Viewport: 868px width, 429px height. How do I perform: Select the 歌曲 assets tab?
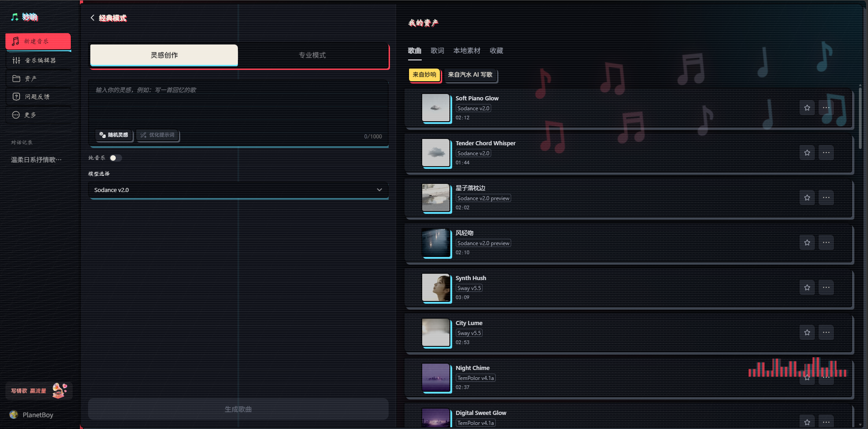[414, 51]
